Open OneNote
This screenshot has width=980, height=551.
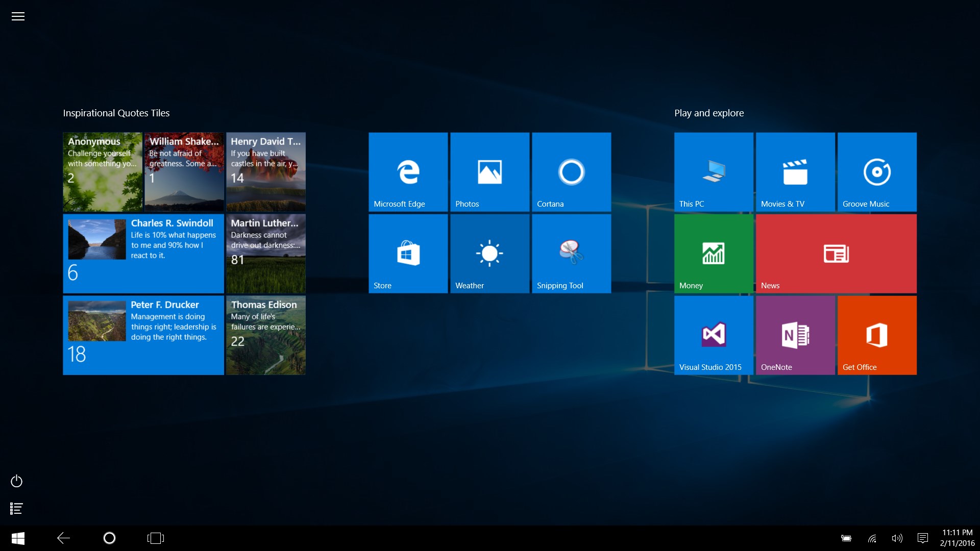[795, 335]
